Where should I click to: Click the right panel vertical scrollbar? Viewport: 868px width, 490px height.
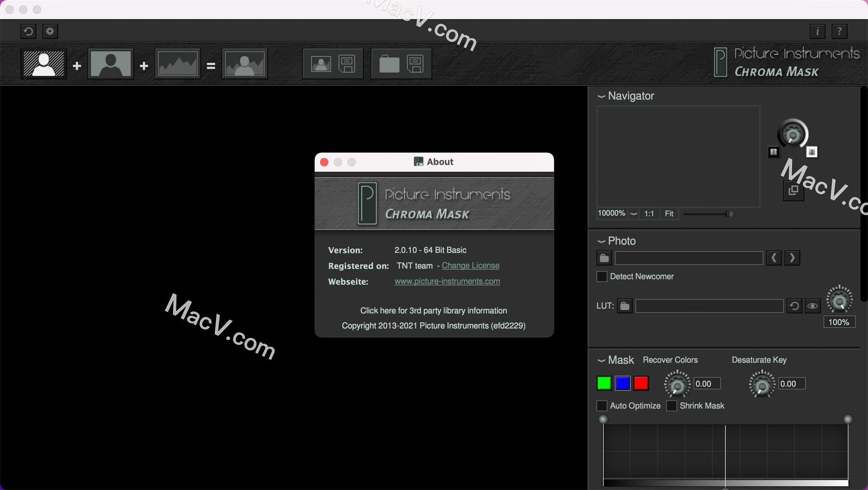864,195
